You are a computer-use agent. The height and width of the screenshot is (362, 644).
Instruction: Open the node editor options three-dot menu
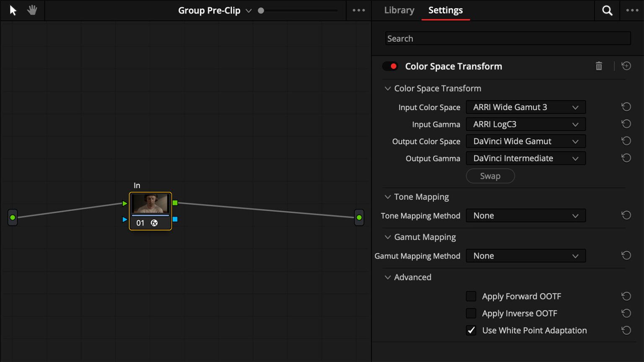point(358,10)
